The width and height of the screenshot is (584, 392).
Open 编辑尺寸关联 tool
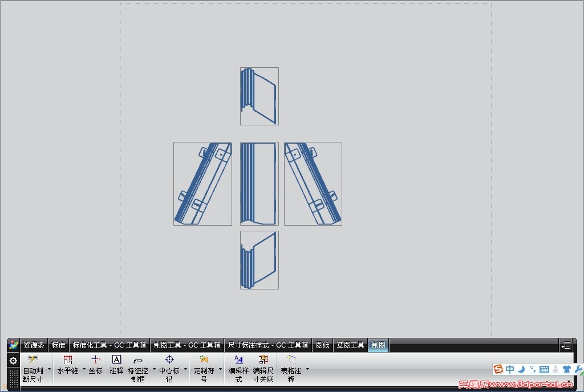coord(263,369)
